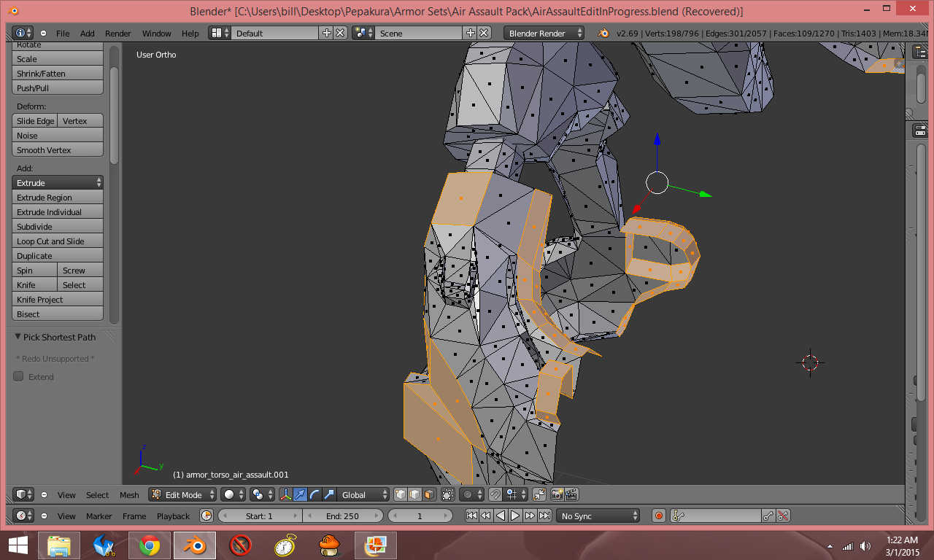The height and width of the screenshot is (560, 934).
Task: Click the snap magnet icon in viewport header
Action: point(495,494)
